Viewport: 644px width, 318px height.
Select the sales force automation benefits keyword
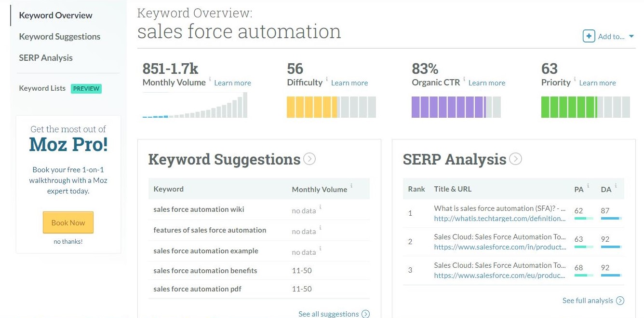205,271
